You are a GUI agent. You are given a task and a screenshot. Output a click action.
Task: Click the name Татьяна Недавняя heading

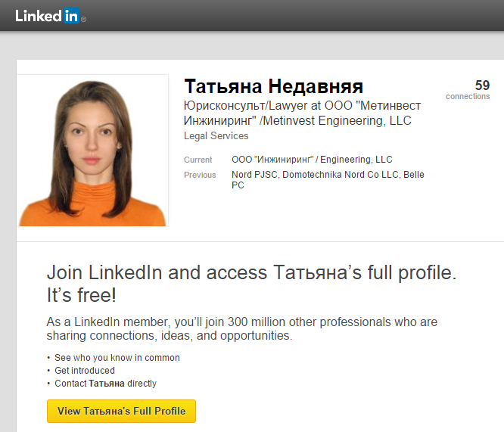pyautogui.click(x=273, y=86)
